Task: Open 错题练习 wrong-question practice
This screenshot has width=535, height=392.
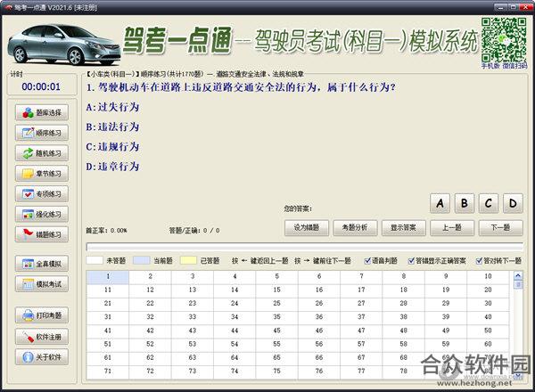Action: coord(42,234)
